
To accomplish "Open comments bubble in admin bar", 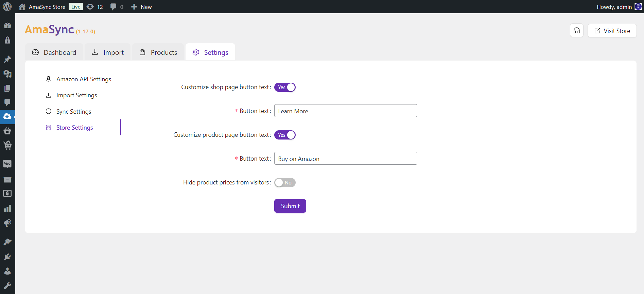I will [114, 7].
